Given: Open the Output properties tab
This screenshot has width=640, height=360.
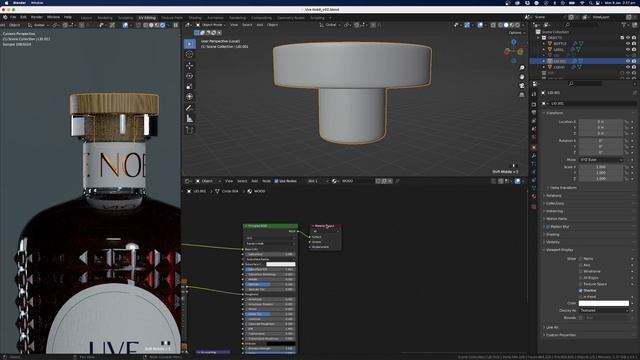Looking at the screenshot, I should click(534, 113).
